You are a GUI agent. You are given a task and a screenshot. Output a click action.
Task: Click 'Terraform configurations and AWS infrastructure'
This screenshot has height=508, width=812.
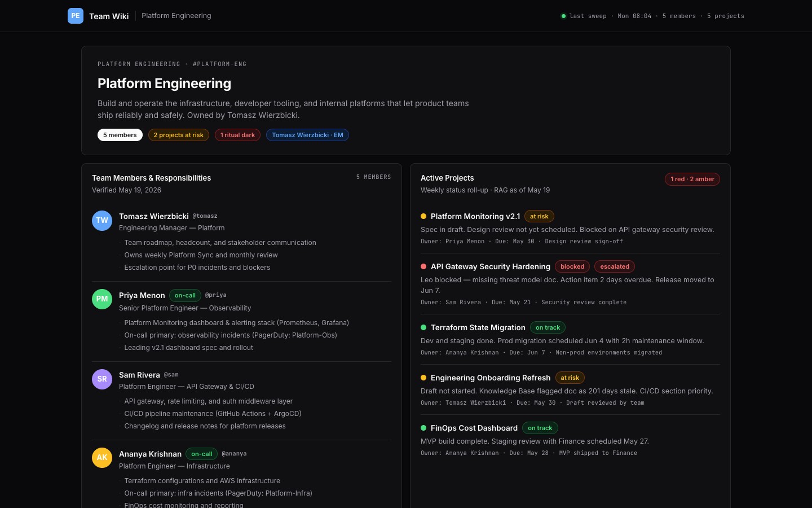202,481
